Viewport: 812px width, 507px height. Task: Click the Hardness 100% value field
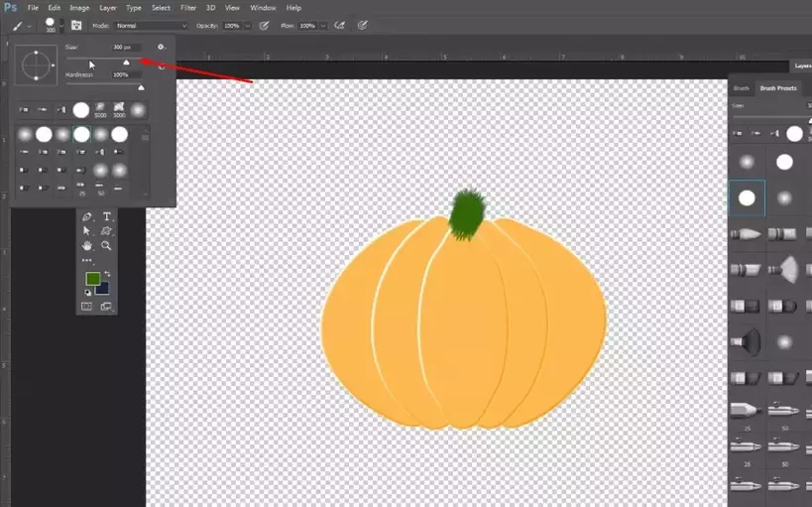[x=126, y=75]
